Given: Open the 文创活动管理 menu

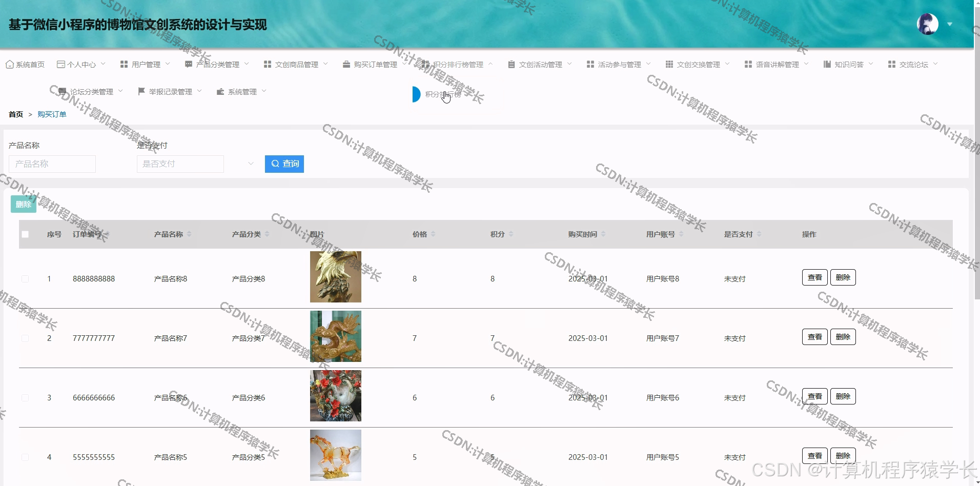Looking at the screenshot, I should click(x=540, y=65).
